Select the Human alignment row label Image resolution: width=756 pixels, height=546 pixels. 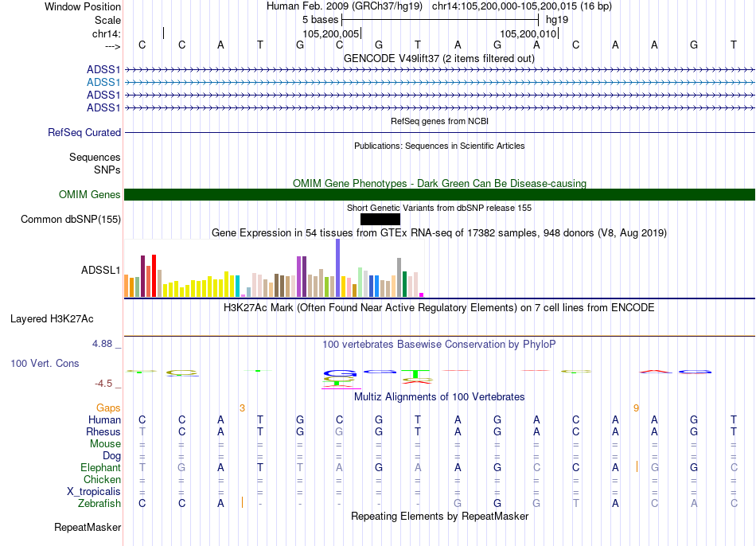point(104,420)
